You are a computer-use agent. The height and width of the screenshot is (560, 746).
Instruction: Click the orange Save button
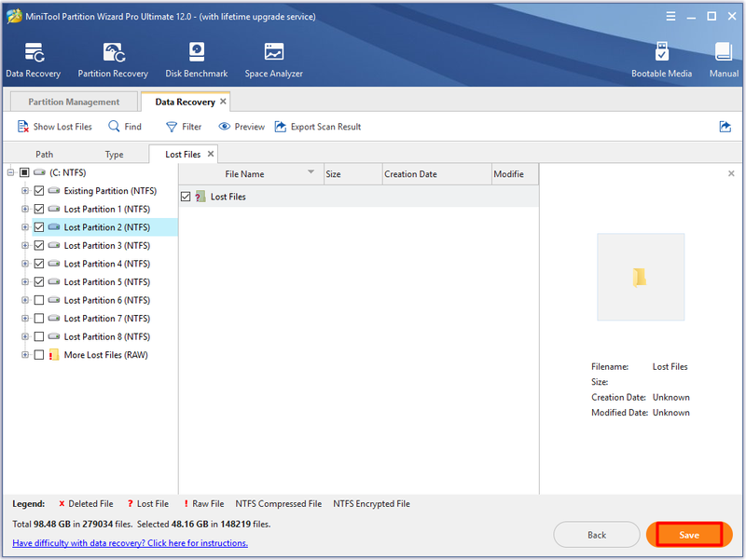pyautogui.click(x=688, y=535)
